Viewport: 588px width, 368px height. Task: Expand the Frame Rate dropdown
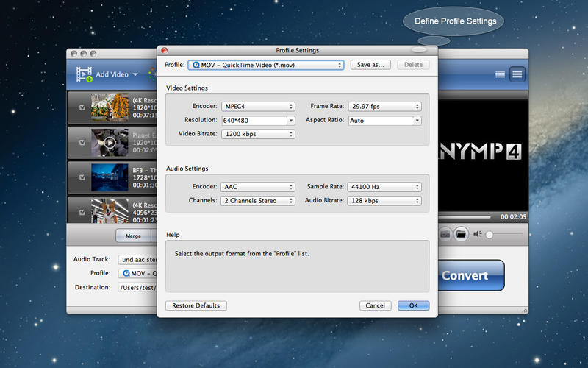click(385, 106)
